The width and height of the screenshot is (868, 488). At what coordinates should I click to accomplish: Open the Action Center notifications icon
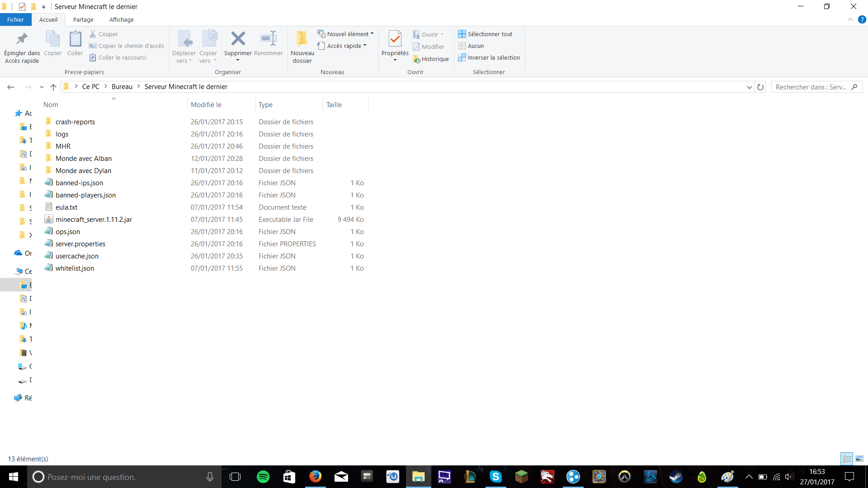coord(849,477)
